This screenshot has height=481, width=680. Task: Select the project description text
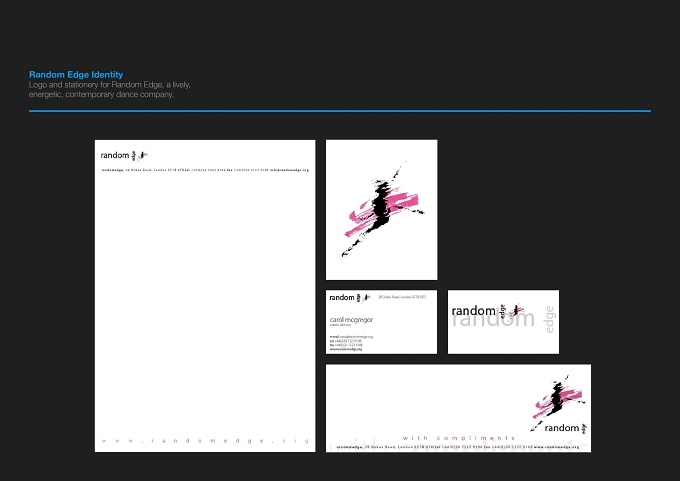[x=109, y=89]
